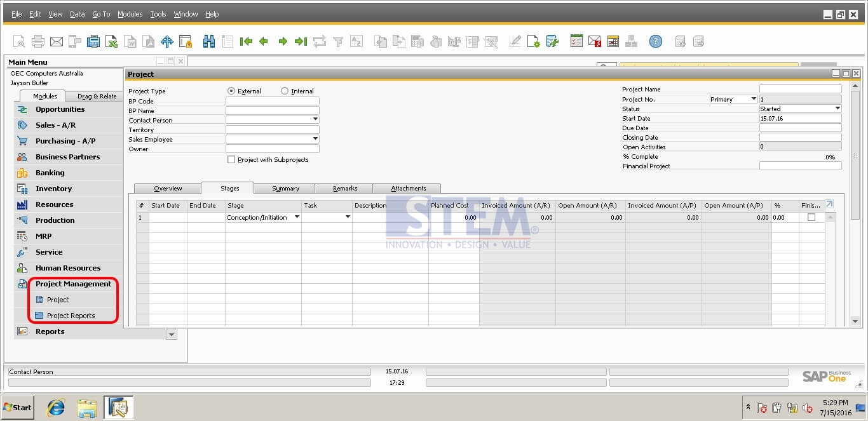
Task: Open the File menu
Action: 17,14
